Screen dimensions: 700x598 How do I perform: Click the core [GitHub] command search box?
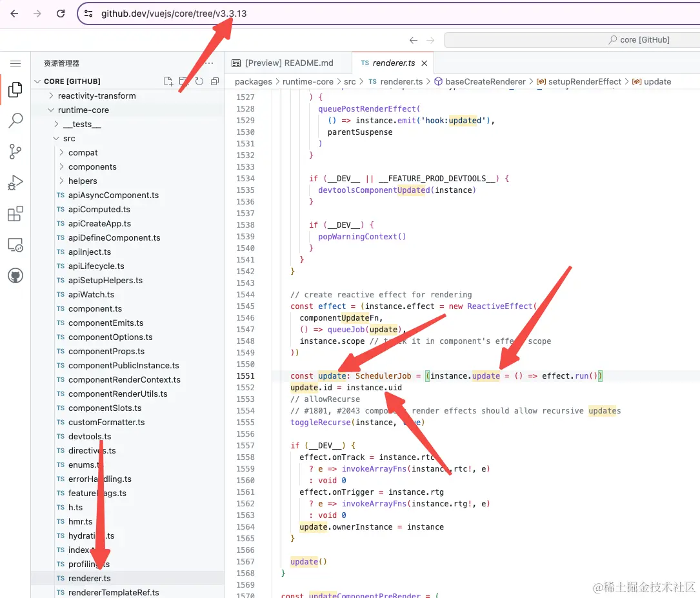coord(572,40)
